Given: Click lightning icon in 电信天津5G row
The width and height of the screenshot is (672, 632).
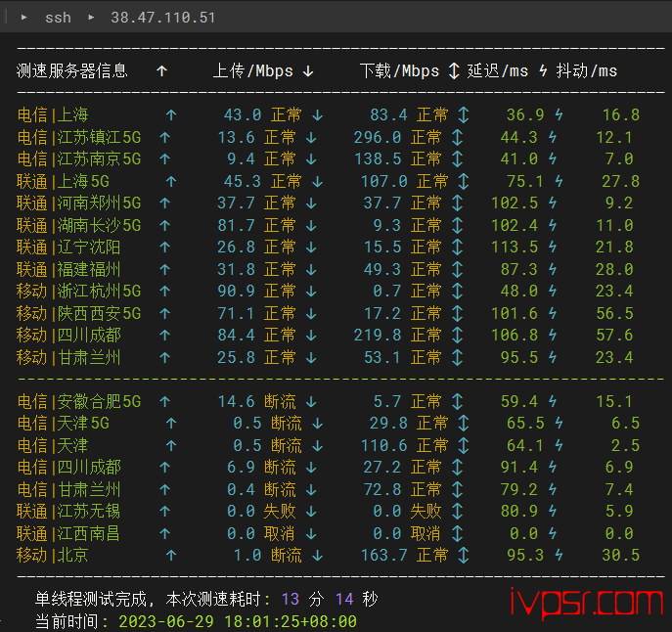Looking at the screenshot, I should point(559,424).
